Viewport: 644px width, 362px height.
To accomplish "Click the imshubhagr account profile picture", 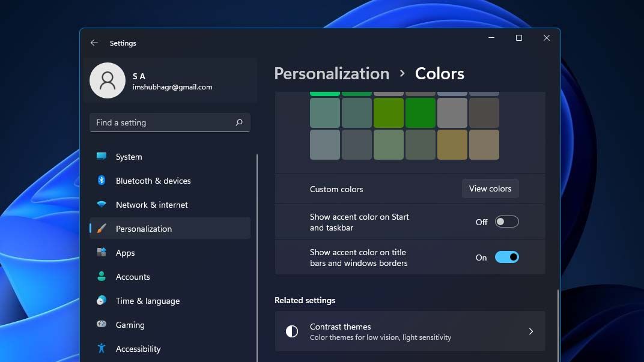I will (107, 80).
